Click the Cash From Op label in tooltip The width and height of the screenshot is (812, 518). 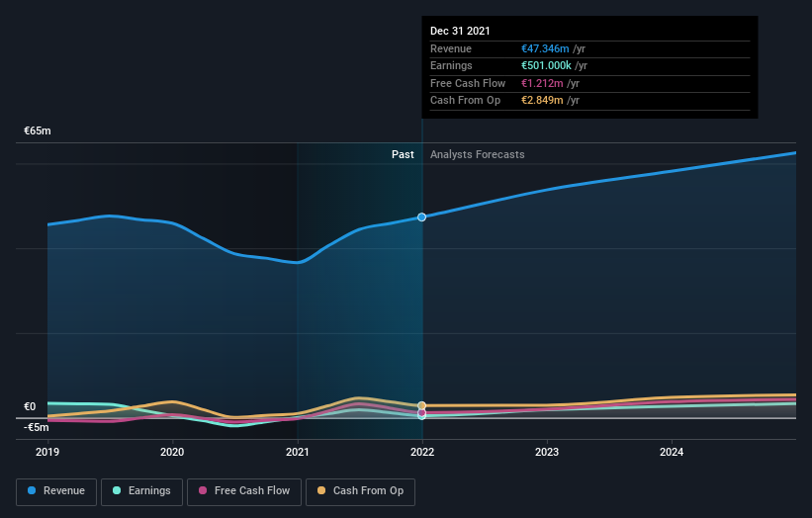click(x=465, y=101)
